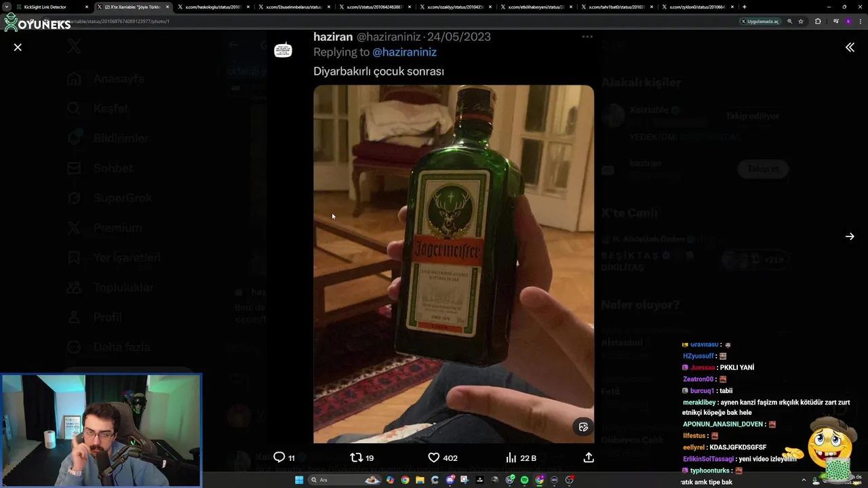This screenshot has width=868, height=488.
Task: Open Copilot from the taskbar
Action: pos(390,480)
